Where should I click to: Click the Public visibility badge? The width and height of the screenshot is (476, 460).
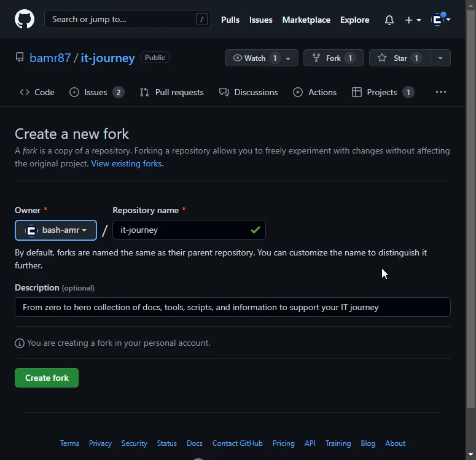155,57
